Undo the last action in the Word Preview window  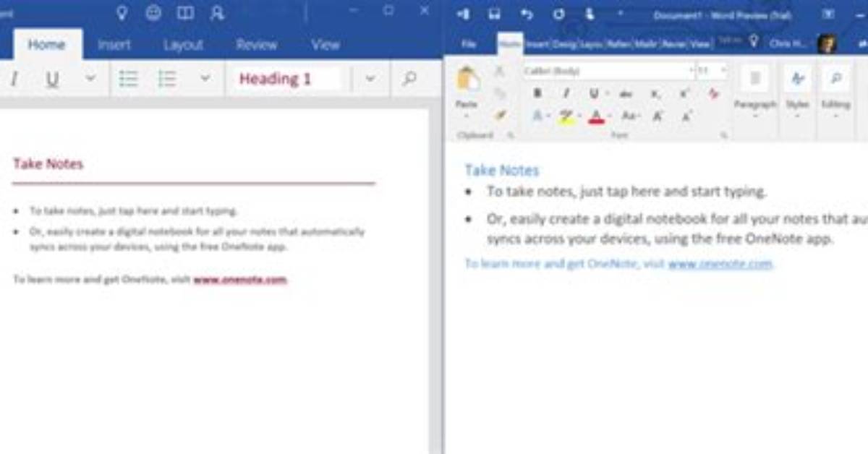tap(527, 14)
